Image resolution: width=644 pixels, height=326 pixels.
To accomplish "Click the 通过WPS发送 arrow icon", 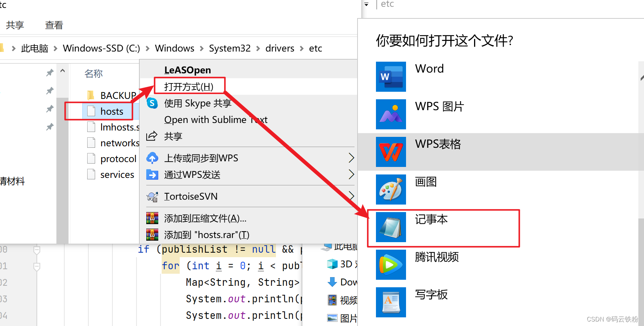I will point(152,174).
